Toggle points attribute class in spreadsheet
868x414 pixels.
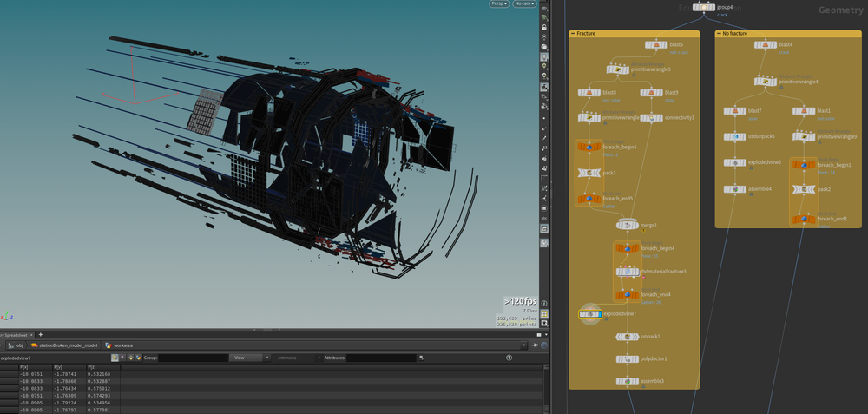pyautogui.click(x=115, y=358)
